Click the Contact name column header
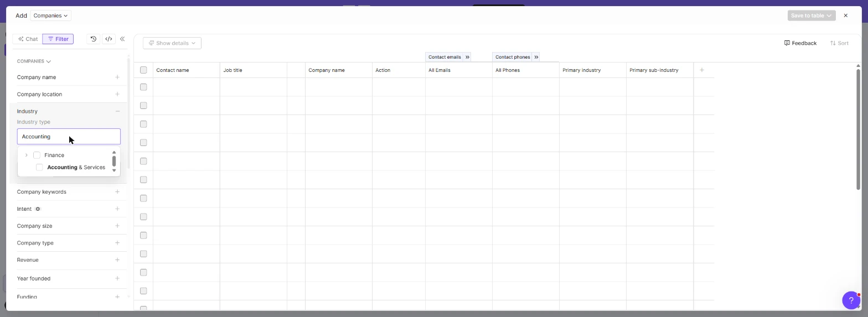 187,70
